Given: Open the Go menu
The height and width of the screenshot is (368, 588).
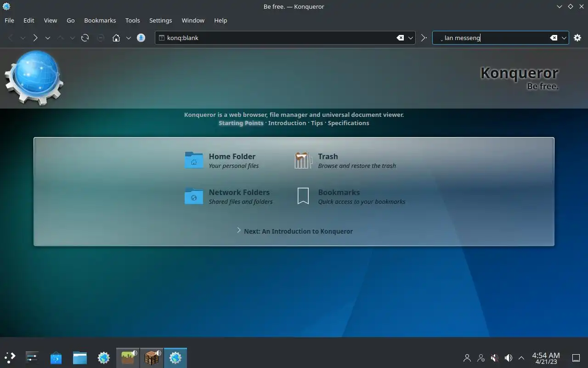Looking at the screenshot, I should 71,20.
